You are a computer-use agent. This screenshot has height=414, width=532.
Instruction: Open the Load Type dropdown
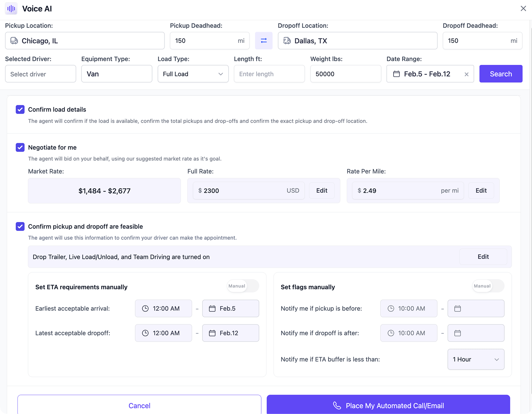click(x=193, y=74)
